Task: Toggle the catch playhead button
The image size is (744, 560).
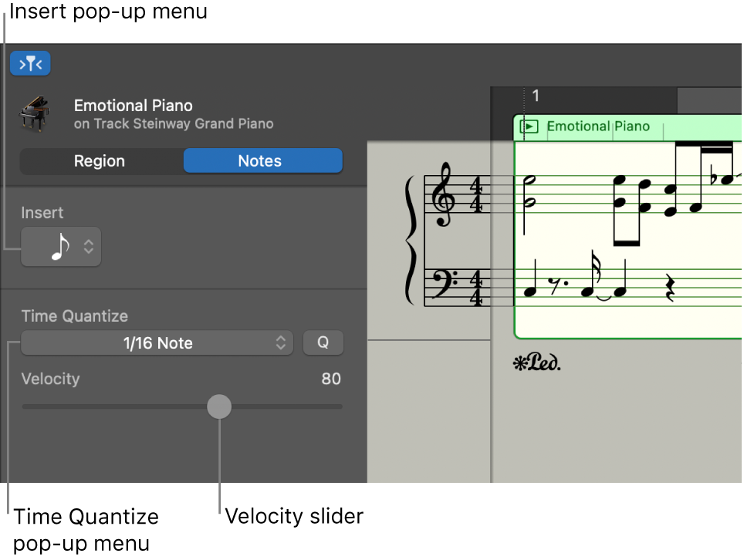Action: [30, 63]
